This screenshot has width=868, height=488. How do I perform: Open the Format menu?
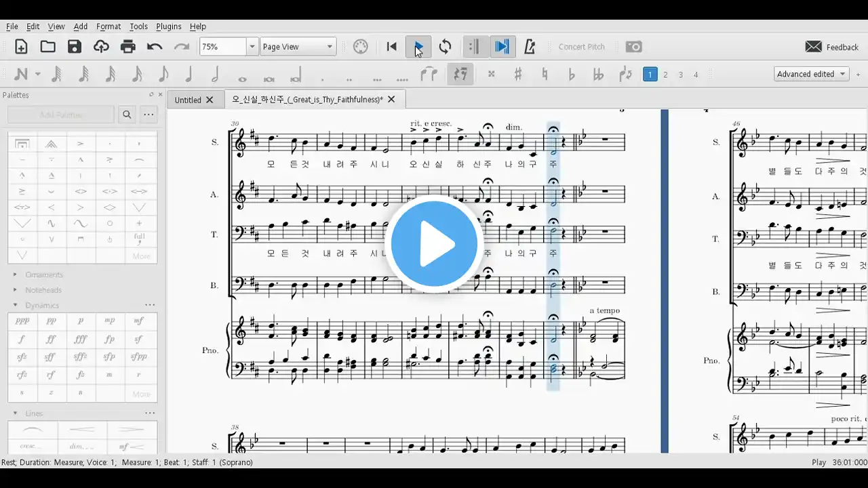(108, 26)
